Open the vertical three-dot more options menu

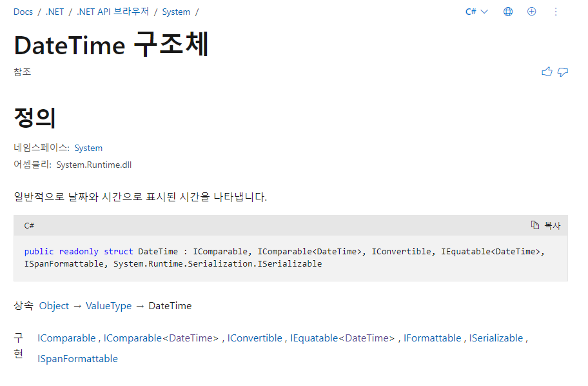(556, 12)
